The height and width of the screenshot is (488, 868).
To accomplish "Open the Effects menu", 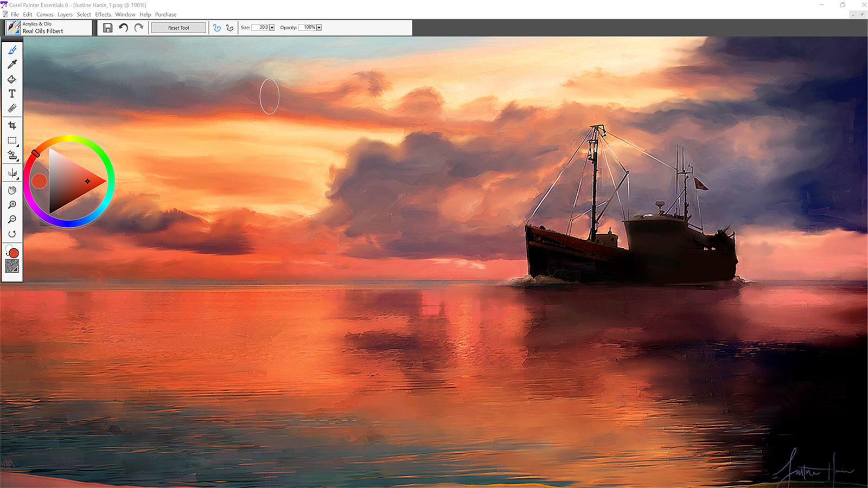I will pyautogui.click(x=103, y=15).
